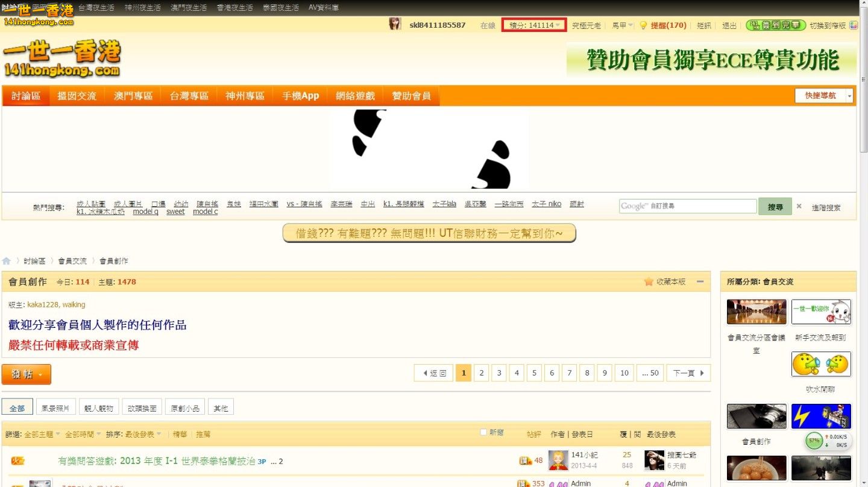
Task: Click the 141小記 author avatar
Action: point(558,460)
